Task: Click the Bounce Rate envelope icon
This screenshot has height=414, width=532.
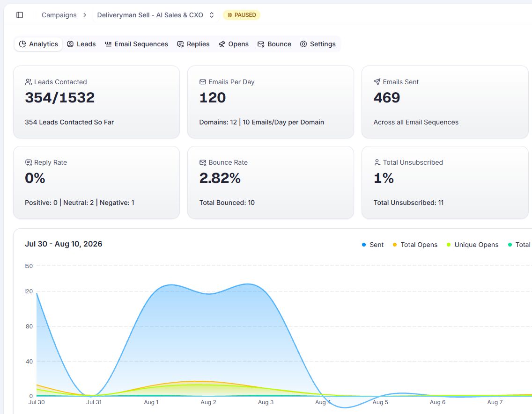Action: tap(203, 163)
